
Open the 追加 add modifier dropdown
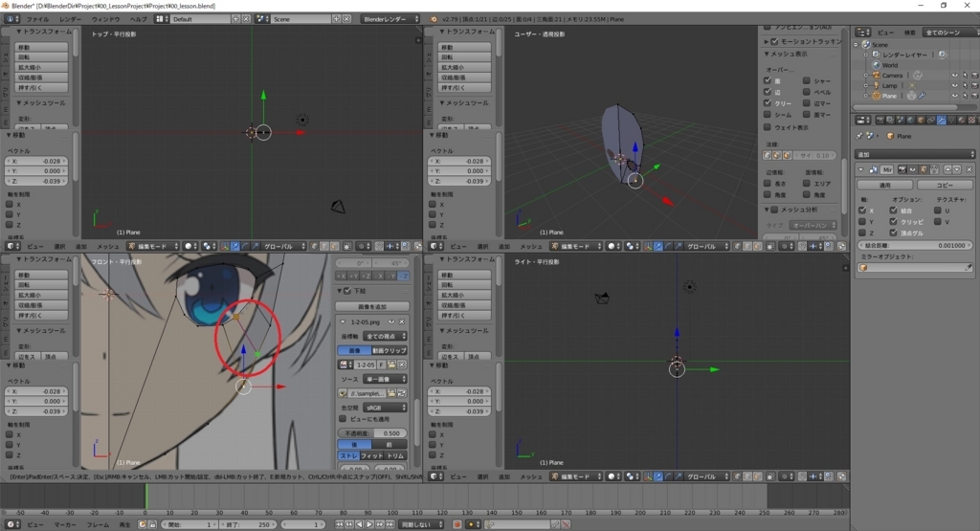click(915, 154)
